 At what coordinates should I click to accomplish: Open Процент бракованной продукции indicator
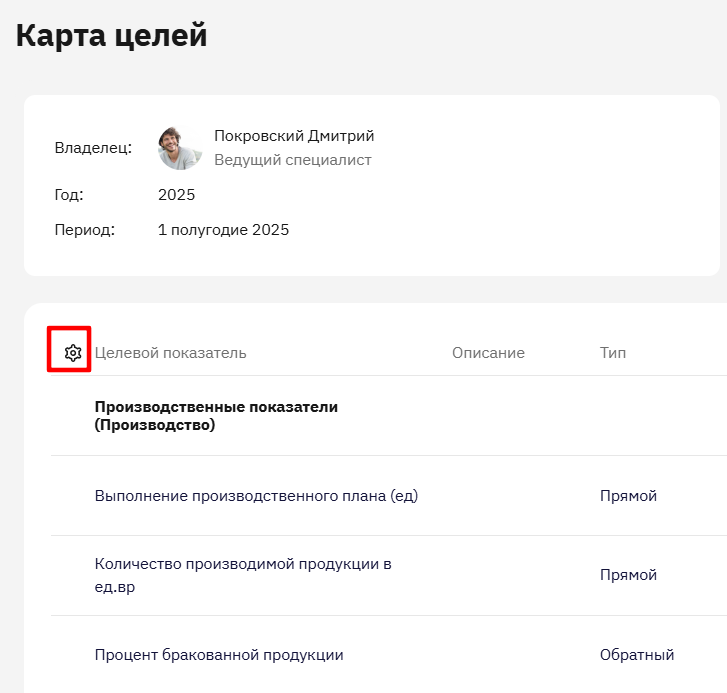click(219, 655)
